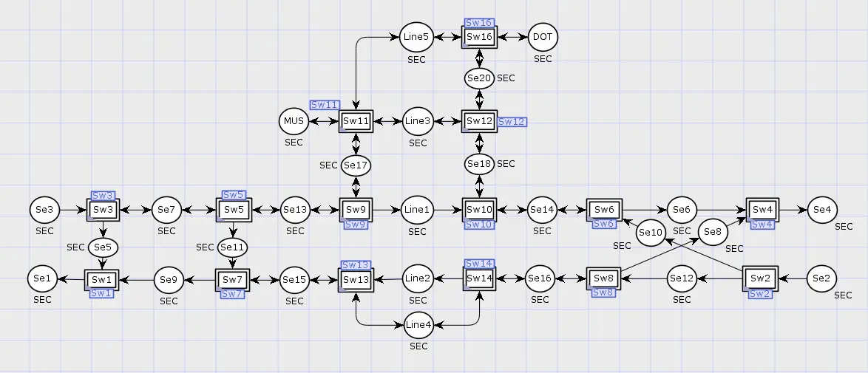Open the blue Sw12 subpage tag
The height and width of the screenshot is (373, 868).
click(x=512, y=121)
